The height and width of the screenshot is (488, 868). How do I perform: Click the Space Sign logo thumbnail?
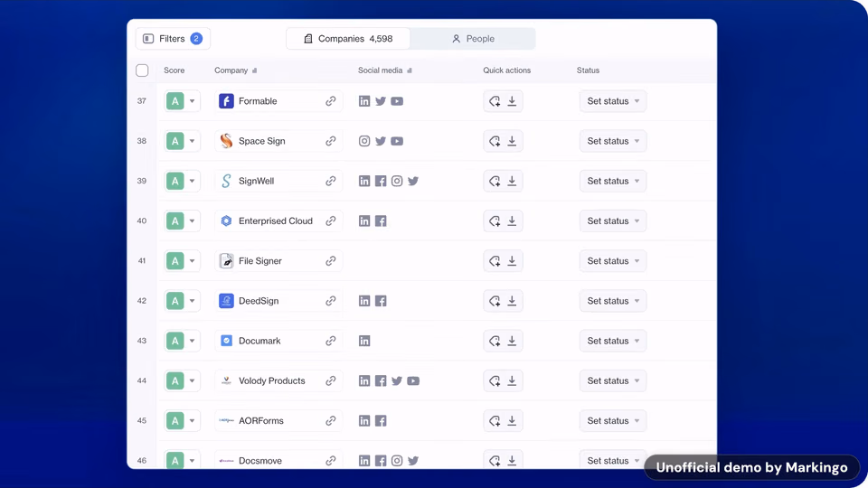click(x=226, y=141)
